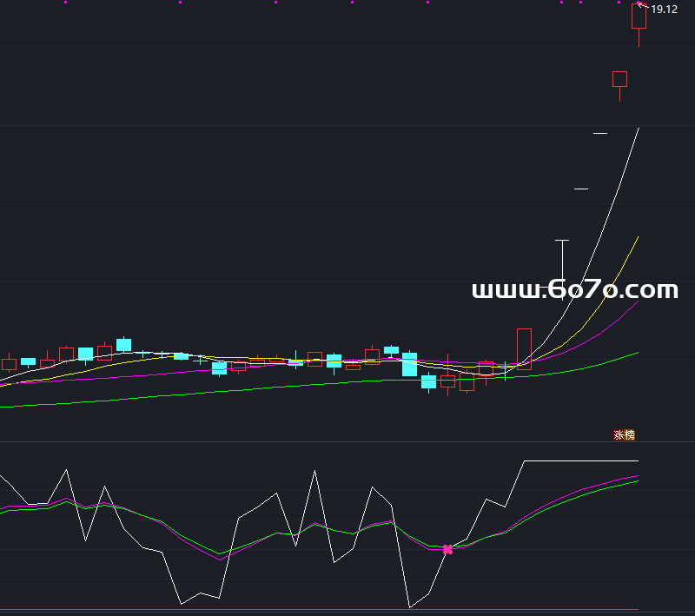Select the white T-shaped limit-up candlestick
This screenshot has height=616, width=695.
coord(562,270)
